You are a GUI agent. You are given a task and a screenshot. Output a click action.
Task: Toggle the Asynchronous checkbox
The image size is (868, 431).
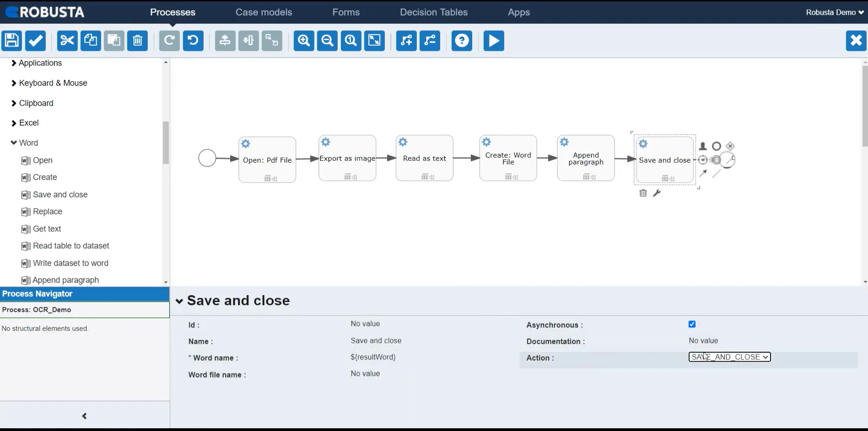692,324
